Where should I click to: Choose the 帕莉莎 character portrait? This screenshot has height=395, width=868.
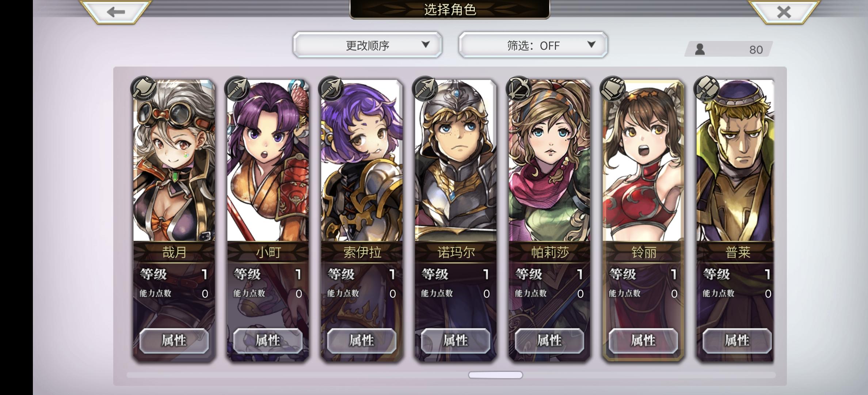pyautogui.click(x=549, y=161)
